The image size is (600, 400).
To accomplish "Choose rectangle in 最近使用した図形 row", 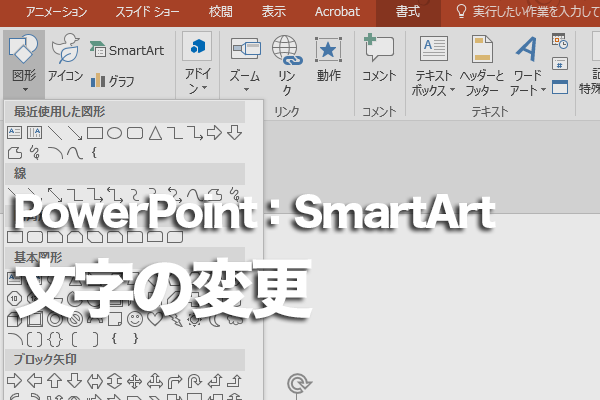I will [x=95, y=133].
